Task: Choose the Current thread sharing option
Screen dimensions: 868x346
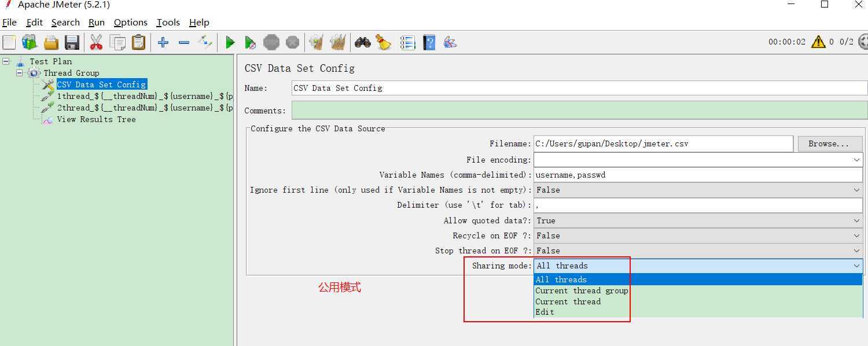Action: [x=698, y=301]
